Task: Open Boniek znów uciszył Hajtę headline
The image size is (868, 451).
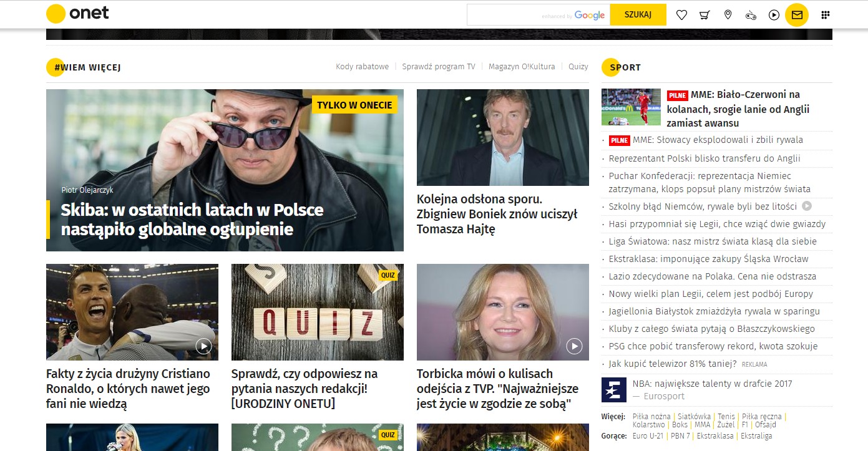Action: [497, 214]
